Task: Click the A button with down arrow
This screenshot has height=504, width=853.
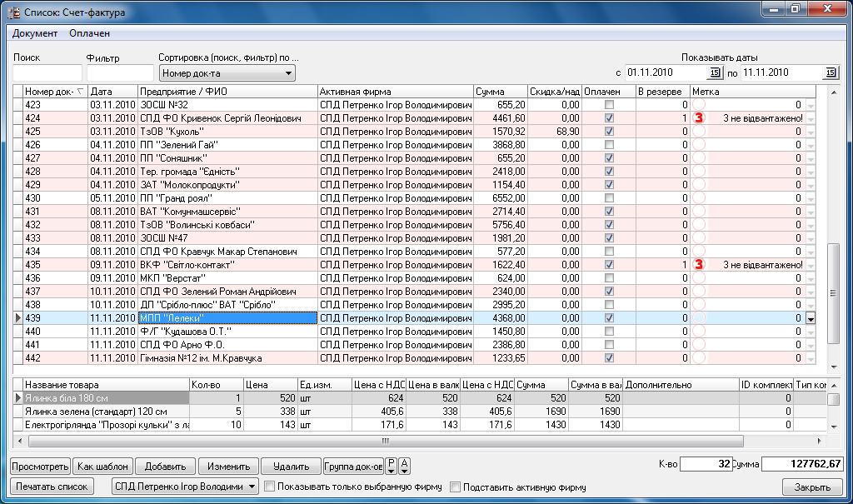Action: click(x=404, y=466)
